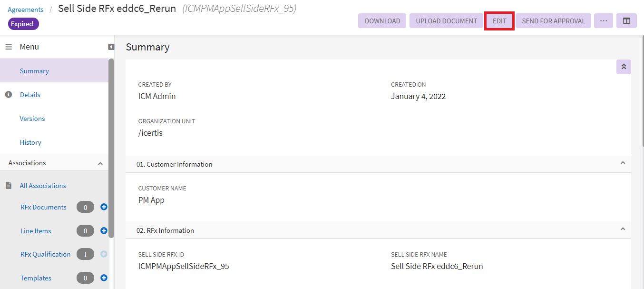The image size is (644, 289).
Task: Click the Details info icon
Action: pos(9,95)
